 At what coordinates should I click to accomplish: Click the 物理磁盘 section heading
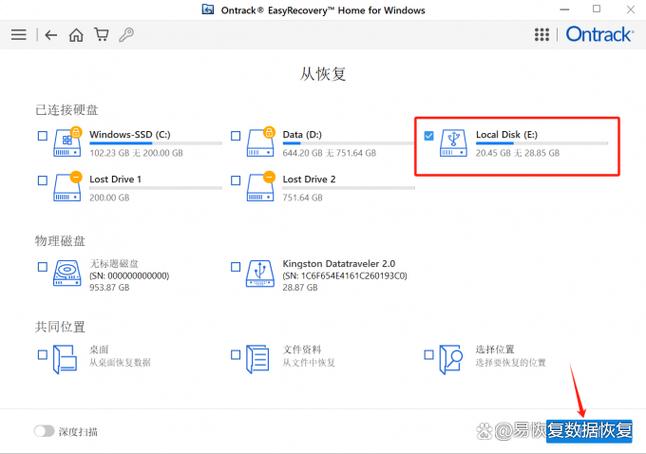tap(60, 241)
